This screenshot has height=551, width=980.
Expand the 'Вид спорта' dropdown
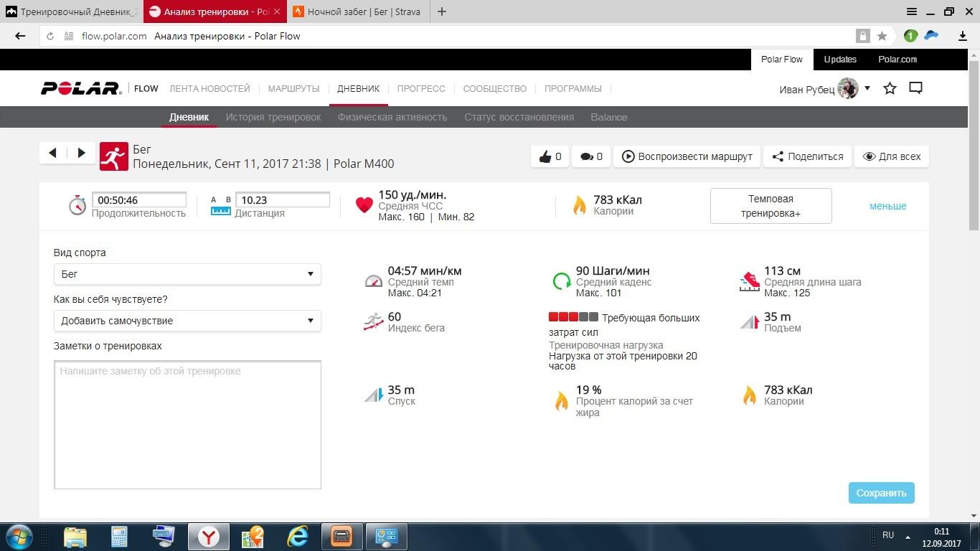187,274
